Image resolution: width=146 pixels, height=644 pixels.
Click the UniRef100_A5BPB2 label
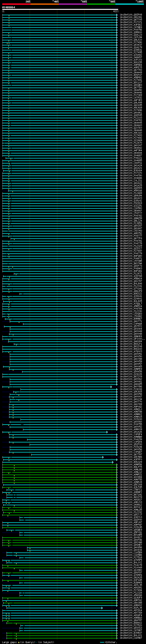pos(131,77)
